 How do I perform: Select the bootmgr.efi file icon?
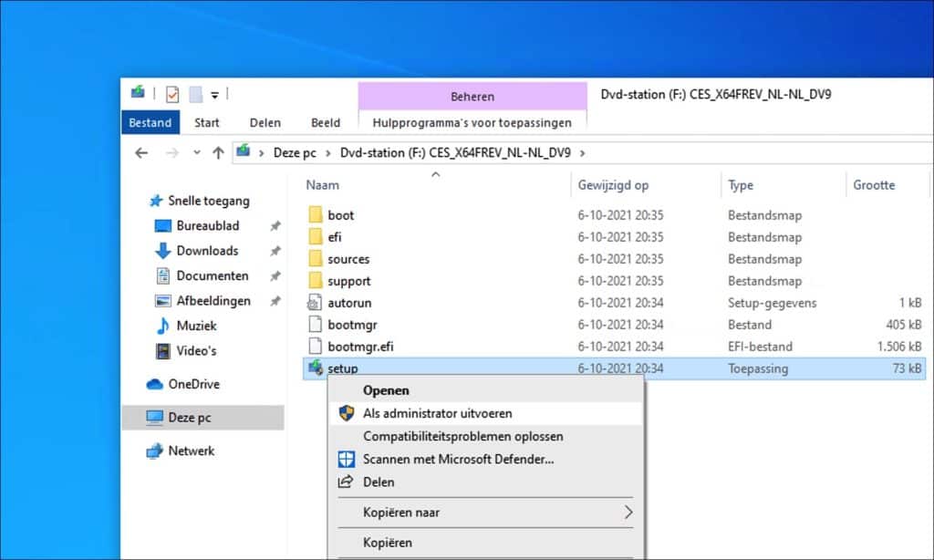pyautogui.click(x=315, y=347)
